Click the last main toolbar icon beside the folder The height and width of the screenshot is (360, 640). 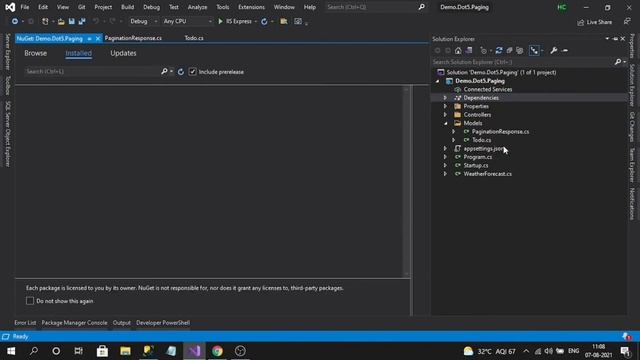298,21
